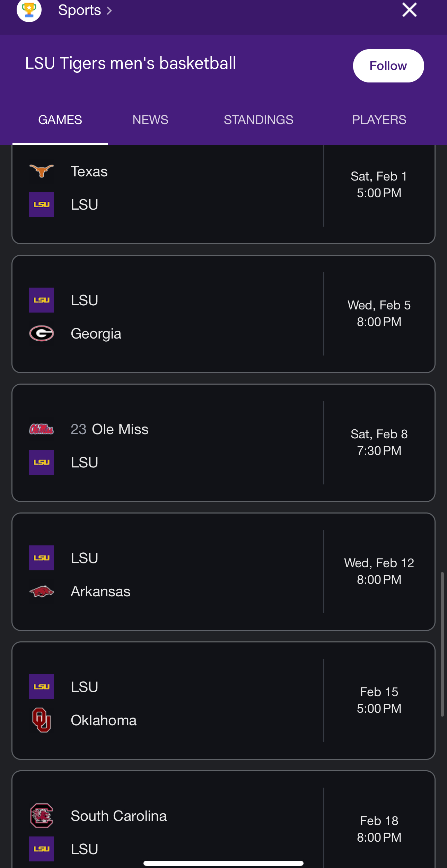Open Oklahoma team name in Feb 15 game

click(x=104, y=720)
